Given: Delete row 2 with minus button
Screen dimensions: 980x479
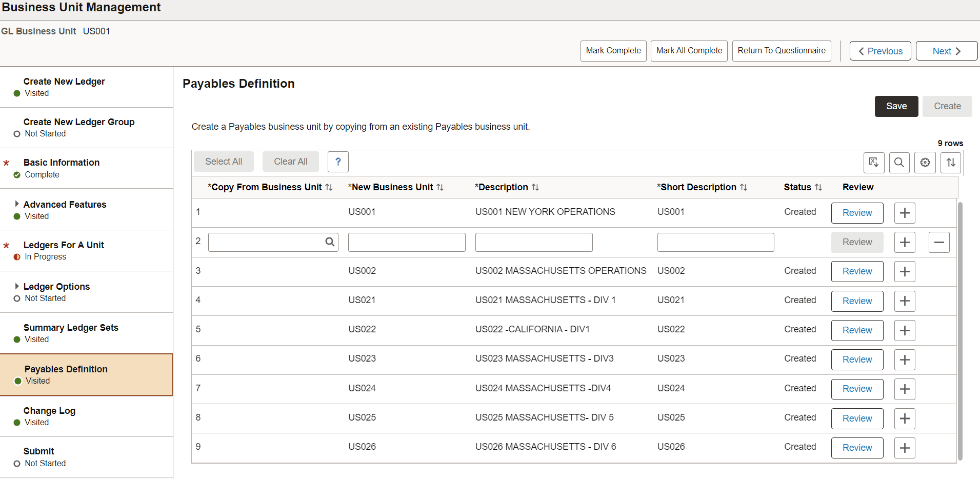Looking at the screenshot, I should [x=938, y=242].
